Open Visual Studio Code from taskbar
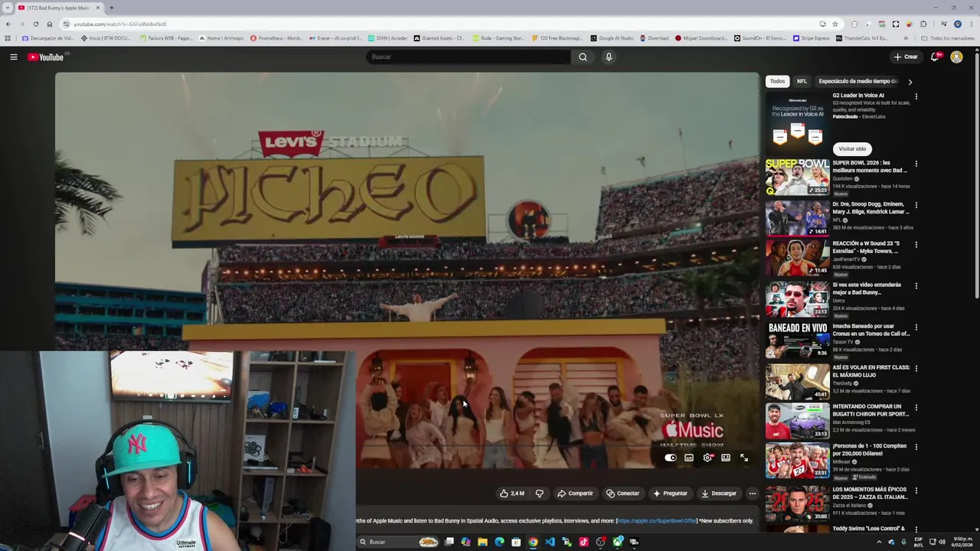Screen dimensions: 980x551 (x=550, y=542)
